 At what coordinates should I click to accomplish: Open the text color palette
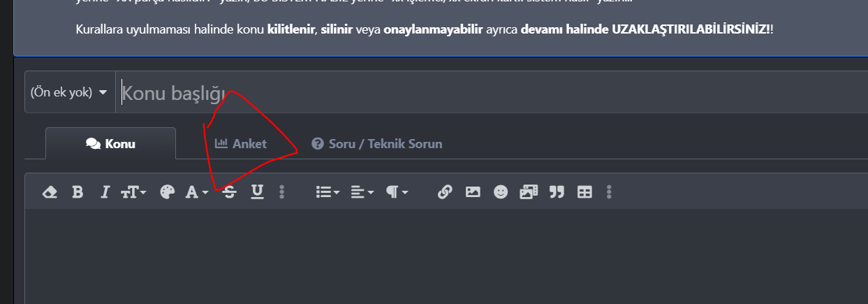167,192
